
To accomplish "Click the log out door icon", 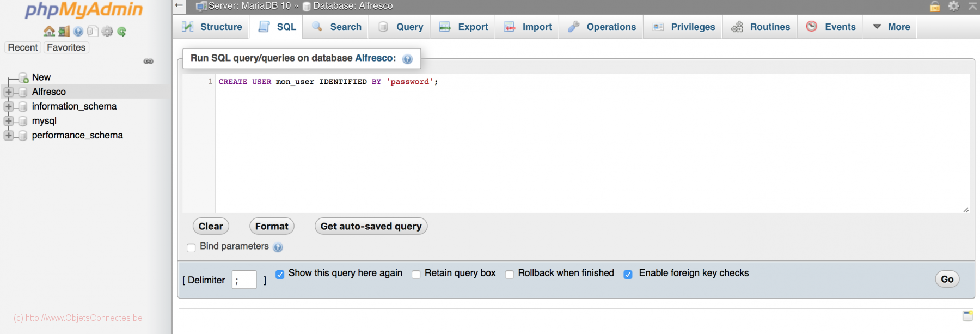I will pos(64,31).
